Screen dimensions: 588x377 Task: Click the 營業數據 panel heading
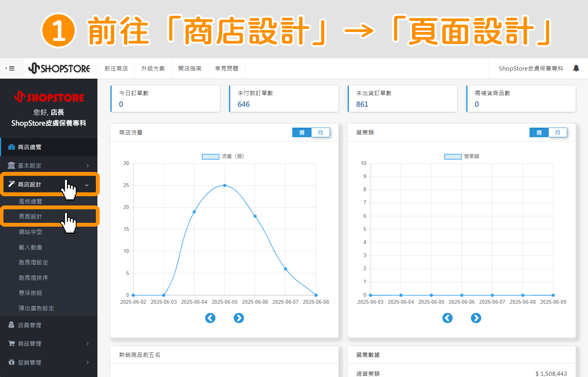368,355
